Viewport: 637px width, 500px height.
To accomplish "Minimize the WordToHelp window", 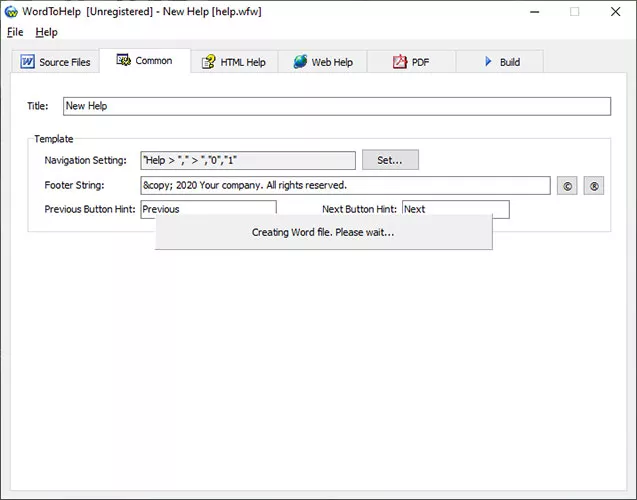I will [x=535, y=12].
